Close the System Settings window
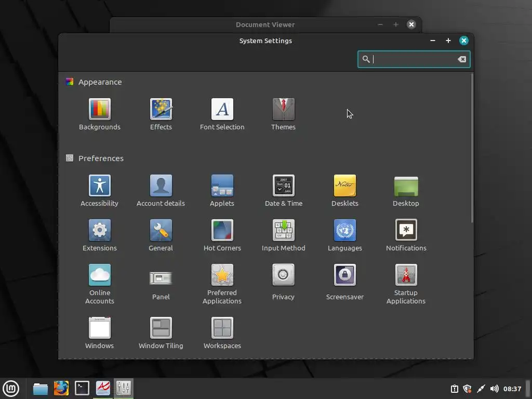Viewport: 532px width, 399px height. (464, 41)
